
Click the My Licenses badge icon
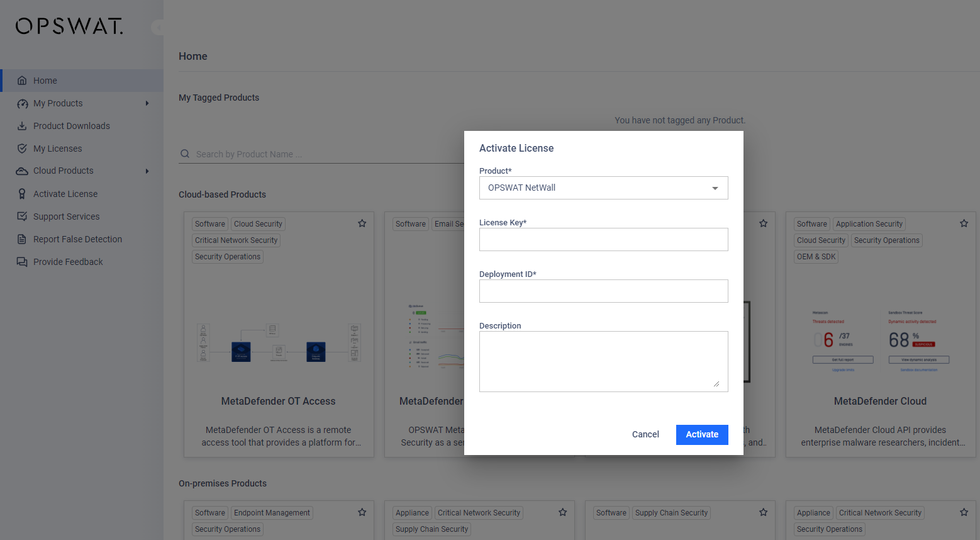pos(22,149)
